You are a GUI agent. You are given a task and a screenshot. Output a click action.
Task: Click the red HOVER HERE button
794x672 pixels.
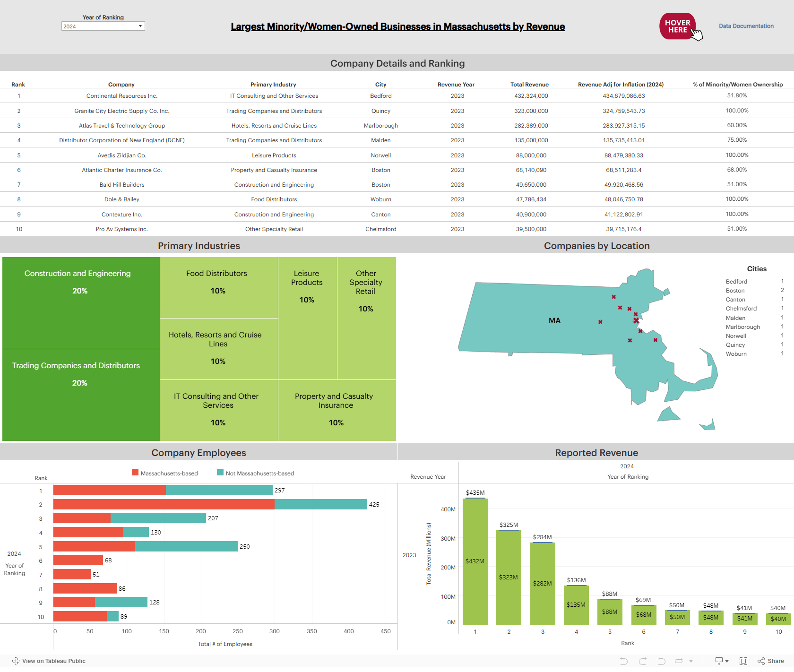677,26
